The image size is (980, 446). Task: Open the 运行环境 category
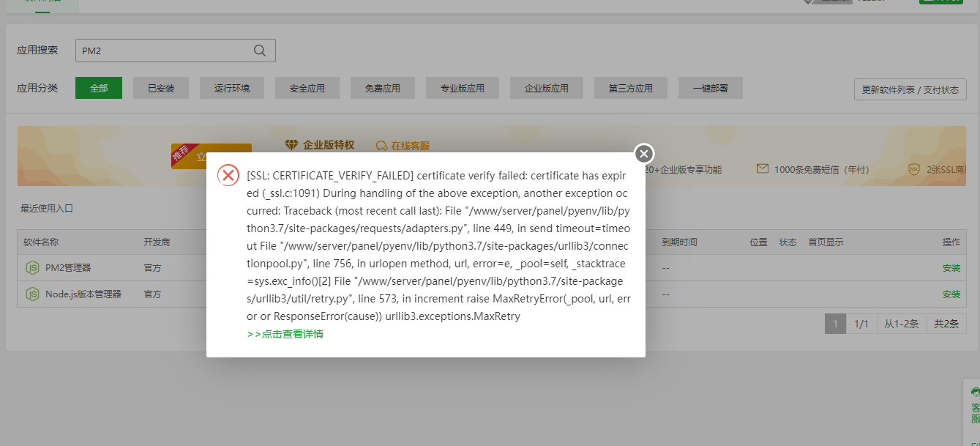(232, 88)
